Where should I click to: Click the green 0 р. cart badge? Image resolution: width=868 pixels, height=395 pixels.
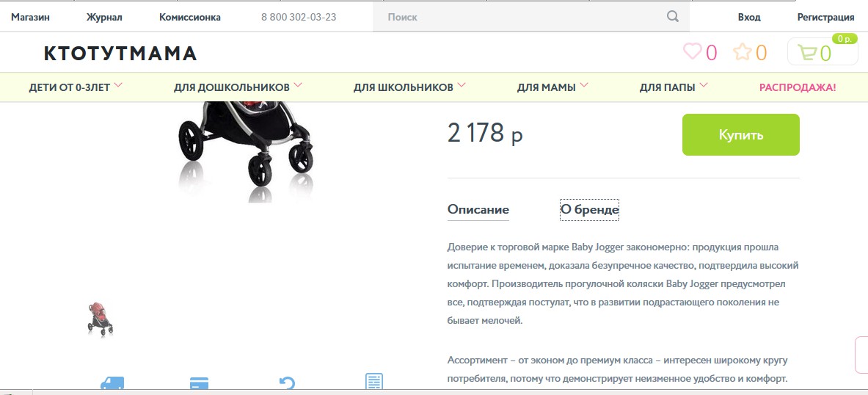(845, 39)
